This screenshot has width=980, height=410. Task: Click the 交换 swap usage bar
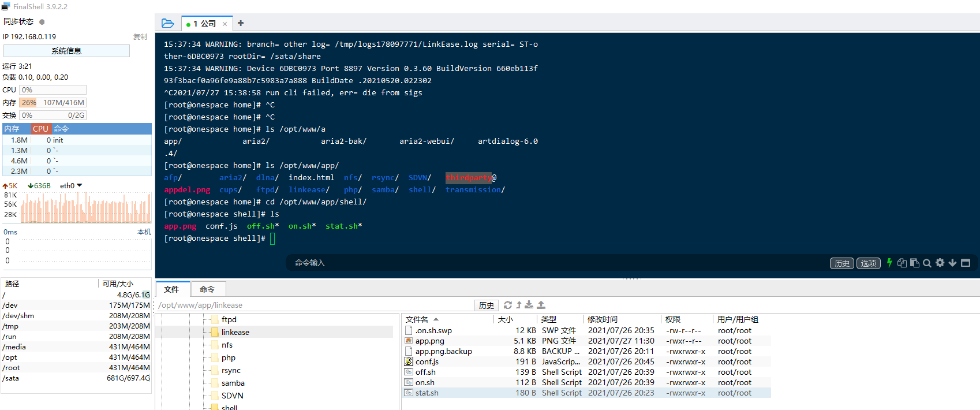tap(53, 115)
